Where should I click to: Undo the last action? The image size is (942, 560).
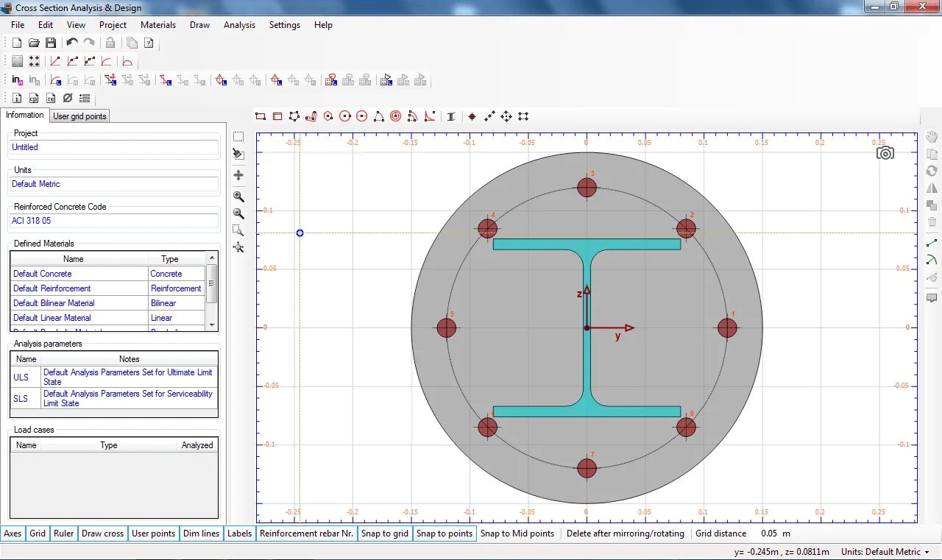coord(72,43)
